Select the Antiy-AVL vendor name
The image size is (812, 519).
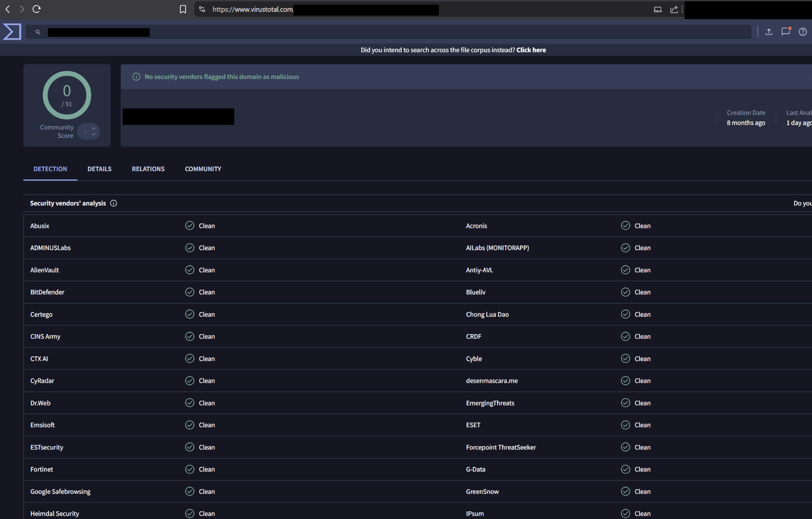[x=479, y=270]
